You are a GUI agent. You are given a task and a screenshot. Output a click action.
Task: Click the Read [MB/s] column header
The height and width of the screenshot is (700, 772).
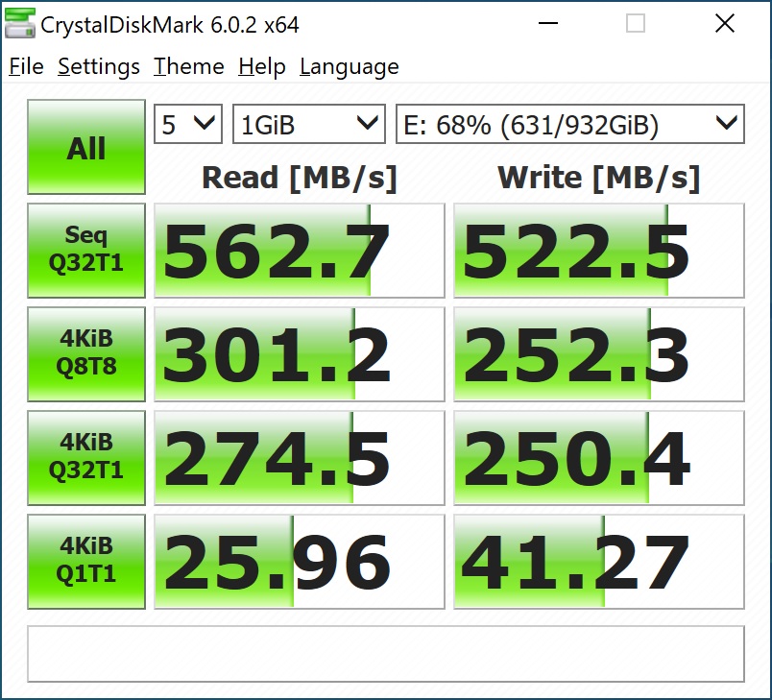pos(300,178)
